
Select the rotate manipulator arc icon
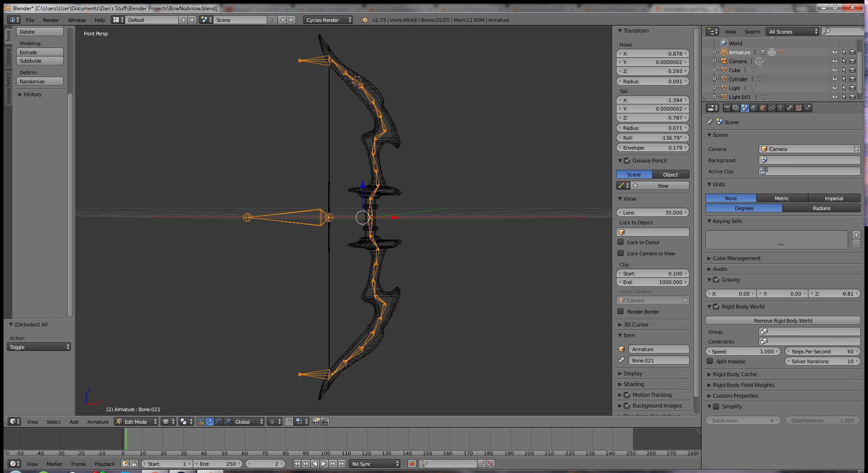click(x=218, y=421)
